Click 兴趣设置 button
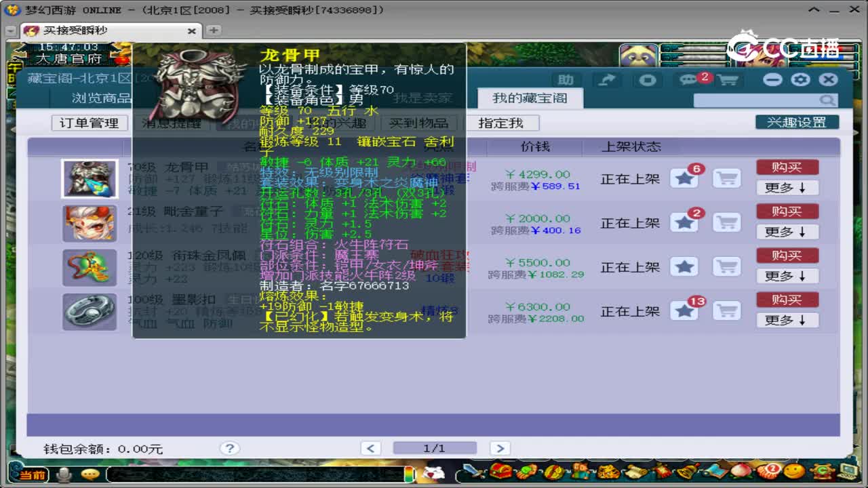This screenshot has height=488, width=868. [x=797, y=122]
